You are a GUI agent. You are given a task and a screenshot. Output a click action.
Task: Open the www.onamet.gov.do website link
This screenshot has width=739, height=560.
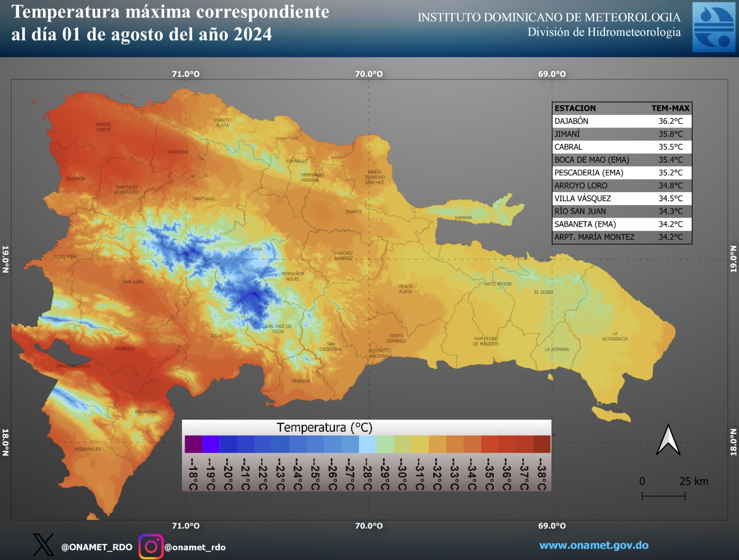pos(594,545)
